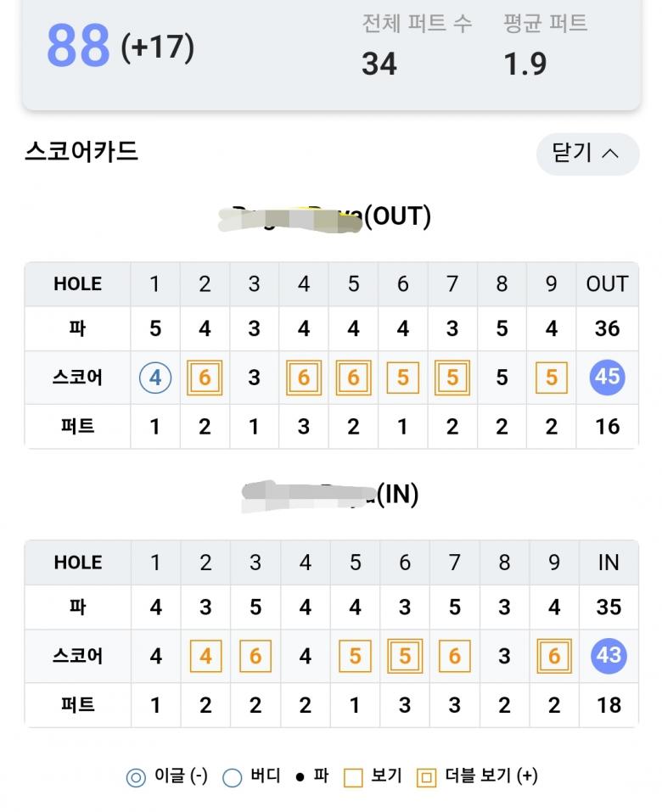Click the birdie legend circle icon
662x812 pixels.
(233, 777)
